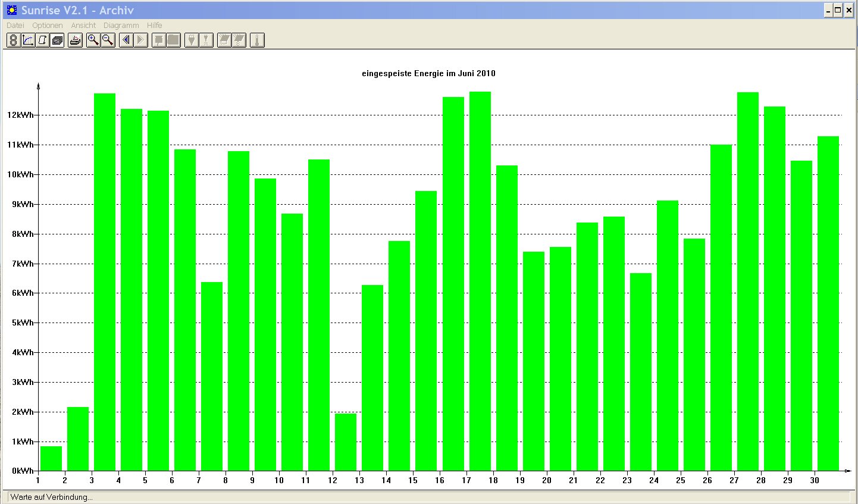858x504 pixels.
Task: Click the 1kWh y-axis label
Action: pos(23,442)
